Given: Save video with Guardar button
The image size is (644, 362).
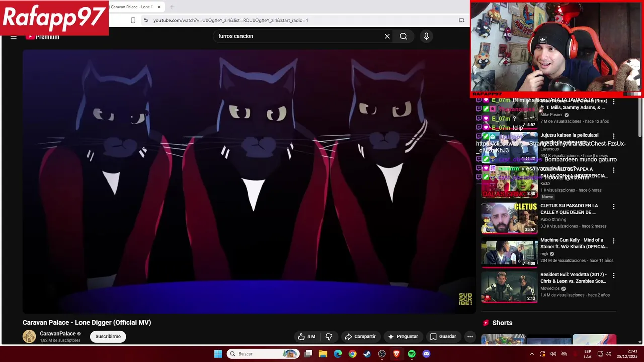Looking at the screenshot, I should [443, 337].
